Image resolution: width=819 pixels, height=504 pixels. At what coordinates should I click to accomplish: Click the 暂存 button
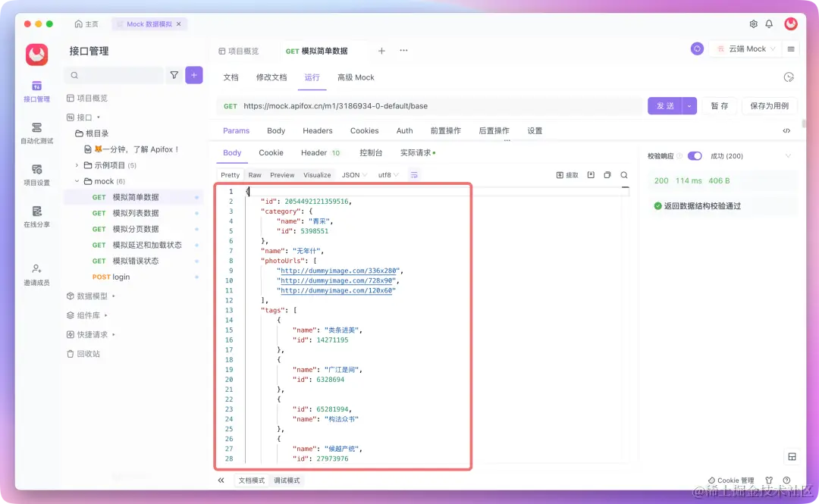coord(719,106)
